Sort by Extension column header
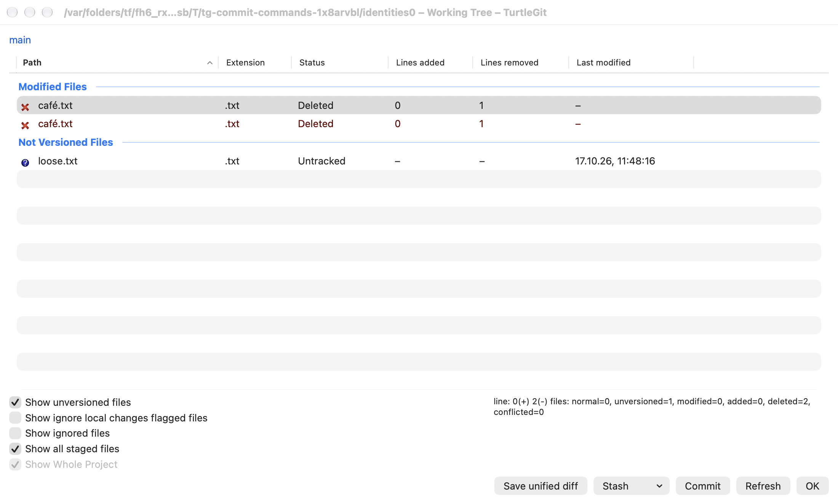This screenshot has width=838, height=504. pyautogui.click(x=245, y=62)
